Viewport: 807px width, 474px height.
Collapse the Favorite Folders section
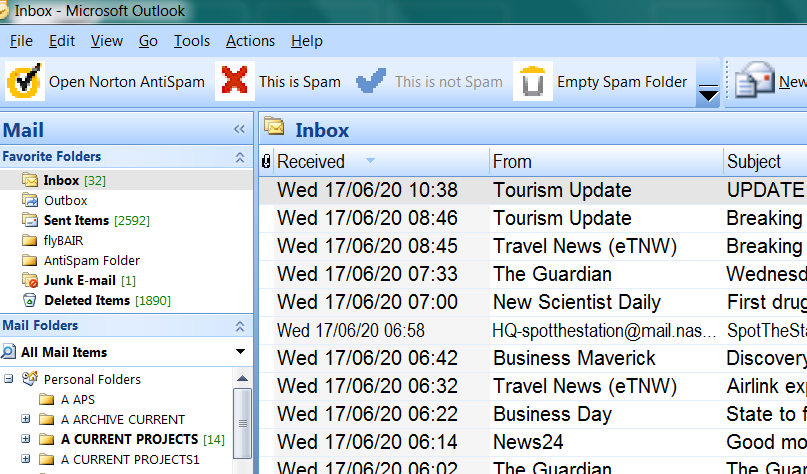pos(240,157)
